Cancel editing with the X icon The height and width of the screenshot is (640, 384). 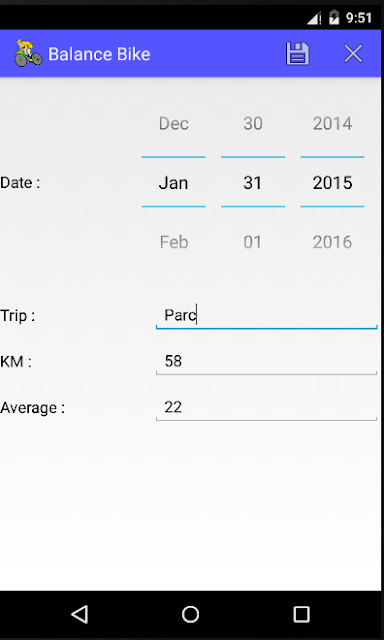[353, 53]
